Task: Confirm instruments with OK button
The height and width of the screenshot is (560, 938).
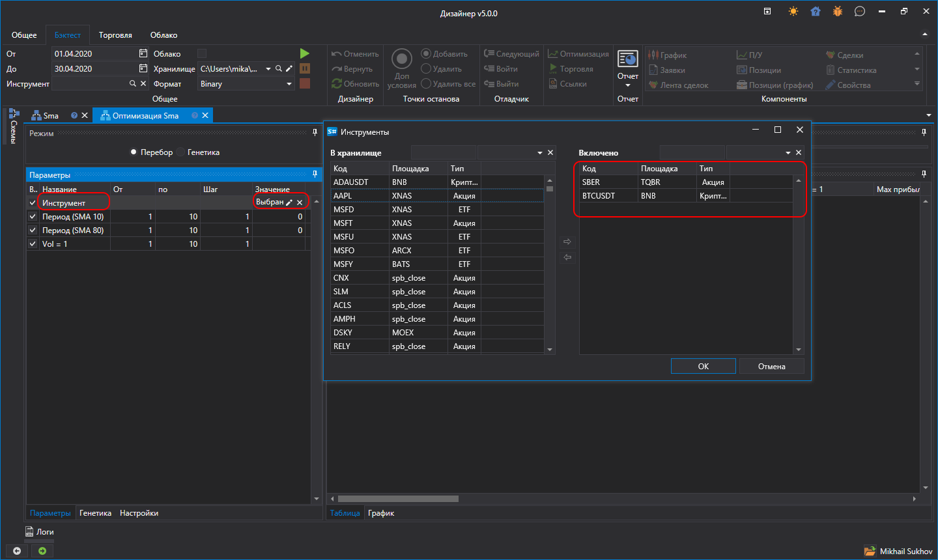Action: pos(703,366)
